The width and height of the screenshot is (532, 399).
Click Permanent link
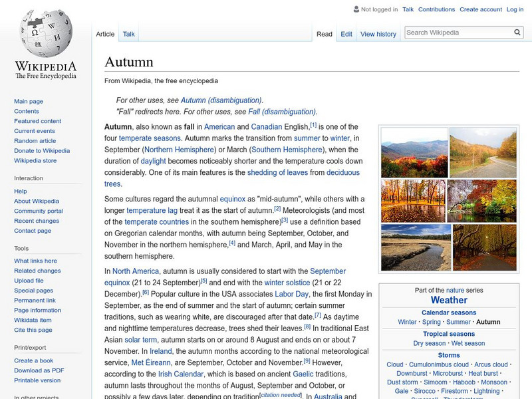coord(35,300)
